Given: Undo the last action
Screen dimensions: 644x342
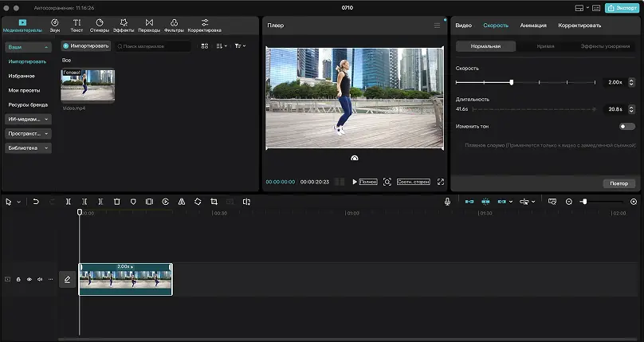Looking at the screenshot, I should click(x=36, y=202).
